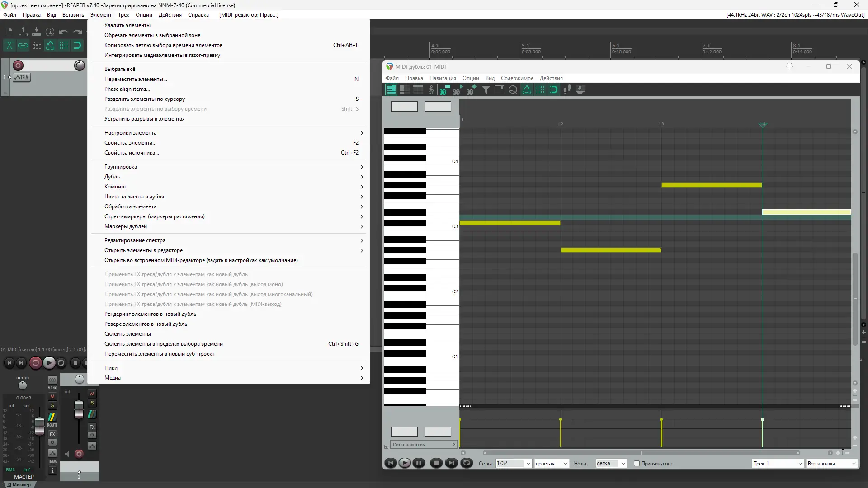Enable the Привязка нот checkbox
Screen dimensions: 868x488
637,464
